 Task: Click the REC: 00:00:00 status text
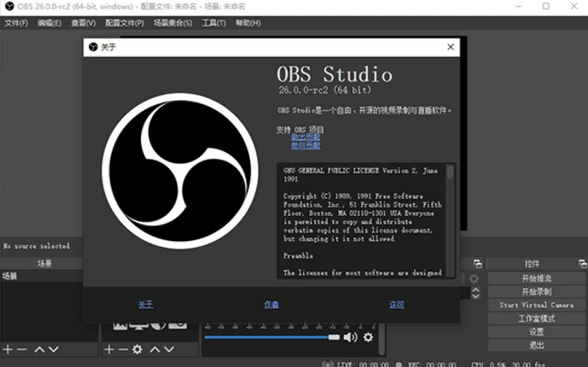(432, 364)
